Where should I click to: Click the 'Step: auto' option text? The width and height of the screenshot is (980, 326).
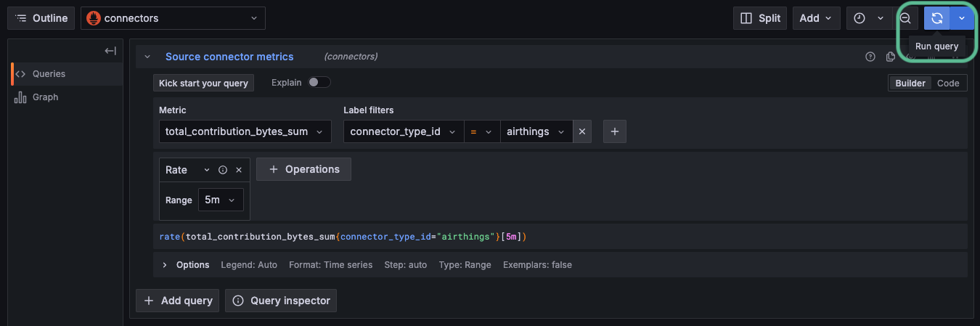pyautogui.click(x=405, y=265)
